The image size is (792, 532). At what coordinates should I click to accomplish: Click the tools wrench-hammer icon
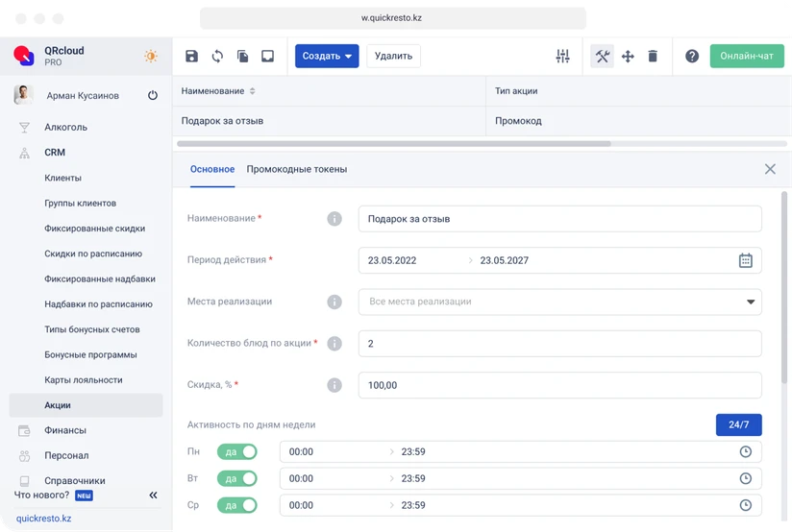[603, 57]
